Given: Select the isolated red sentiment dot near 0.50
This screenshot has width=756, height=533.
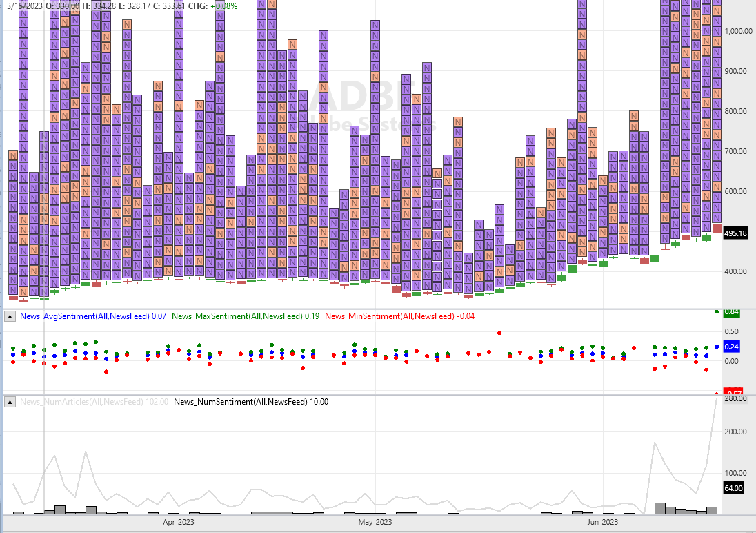Looking at the screenshot, I should pyautogui.click(x=499, y=333).
